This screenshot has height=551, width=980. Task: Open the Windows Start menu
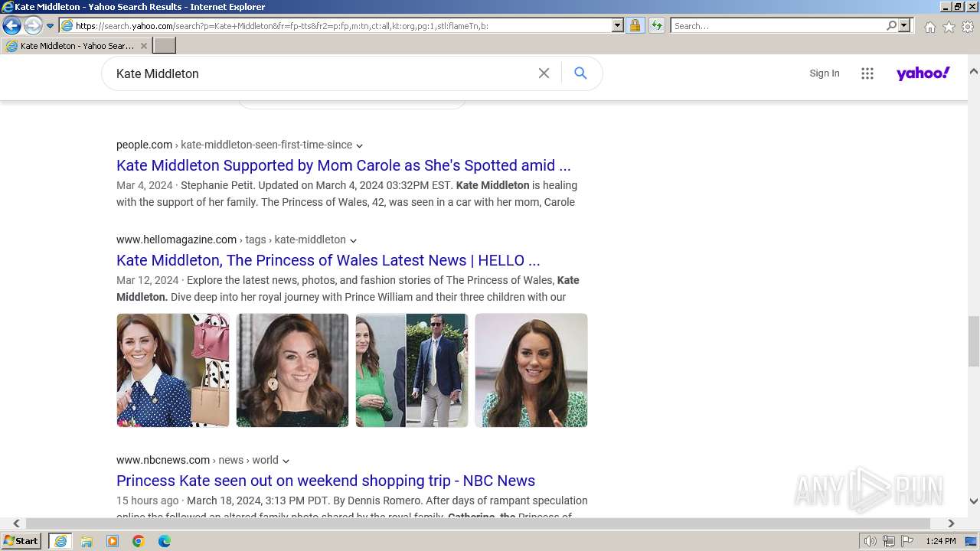coord(21,541)
